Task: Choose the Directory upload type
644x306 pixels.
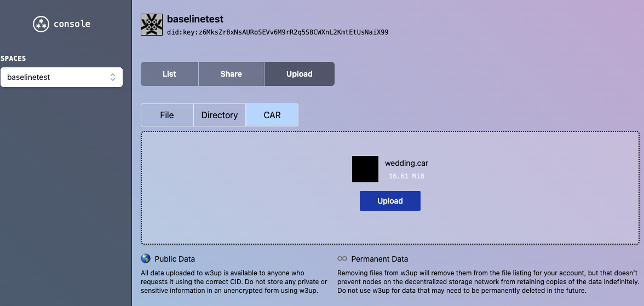Action: click(220, 115)
